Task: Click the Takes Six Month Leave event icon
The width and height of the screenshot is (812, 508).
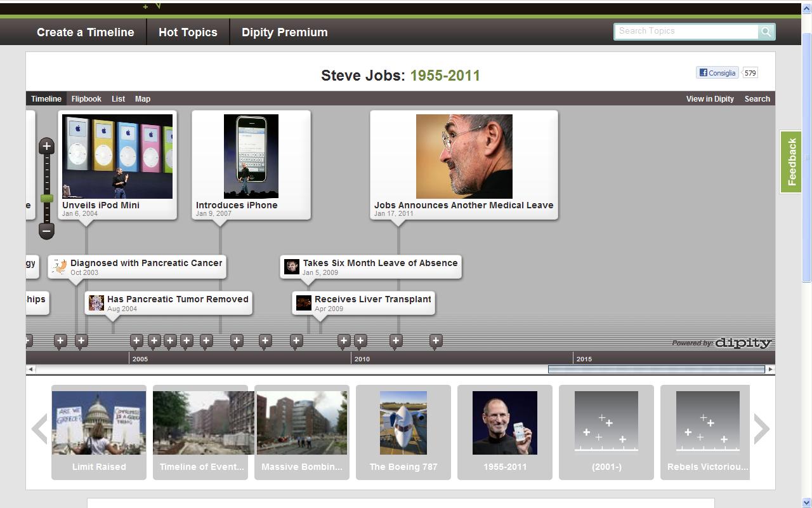Action: coord(292,266)
